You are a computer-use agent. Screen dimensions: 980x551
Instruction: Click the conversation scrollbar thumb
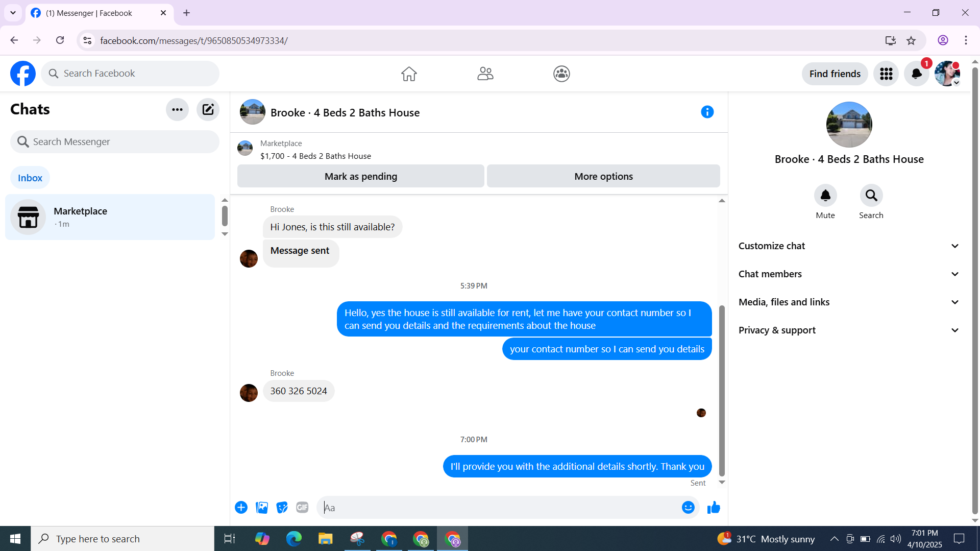[x=722, y=391]
